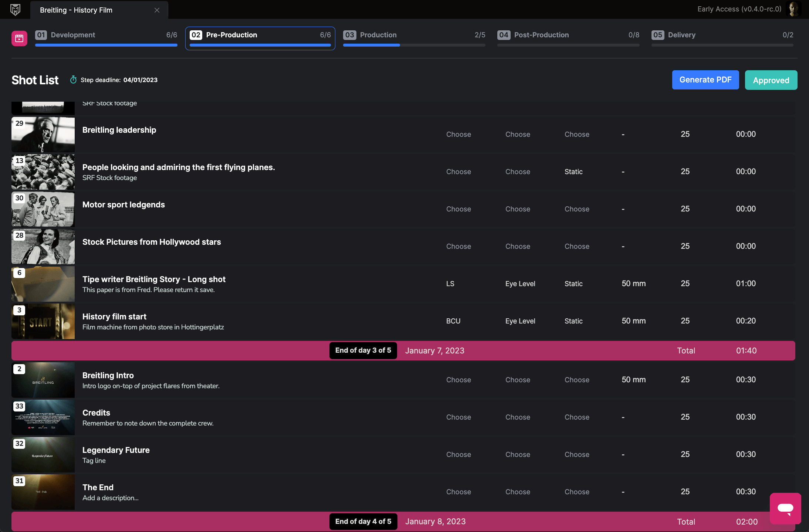This screenshot has height=532, width=809.
Task: Open thumbnail of shot 2 Breitling Intro
Action: 43,380
